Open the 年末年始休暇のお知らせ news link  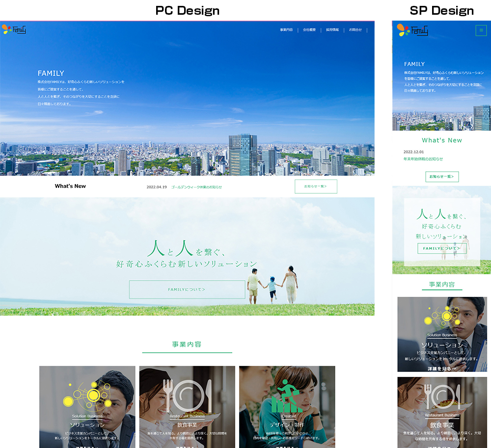tap(423, 159)
